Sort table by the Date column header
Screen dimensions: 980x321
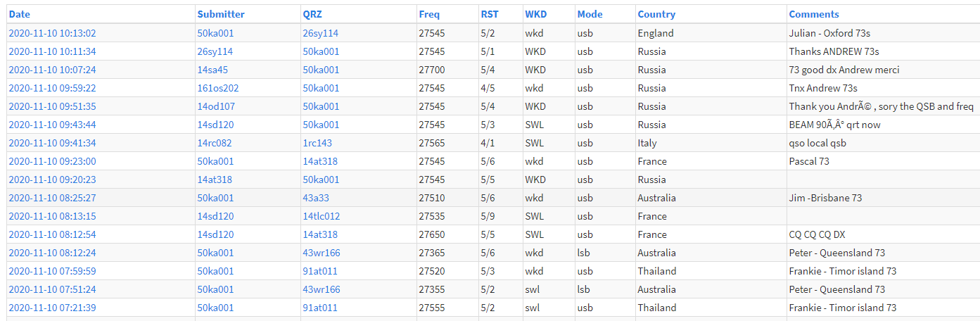point(20,14)
